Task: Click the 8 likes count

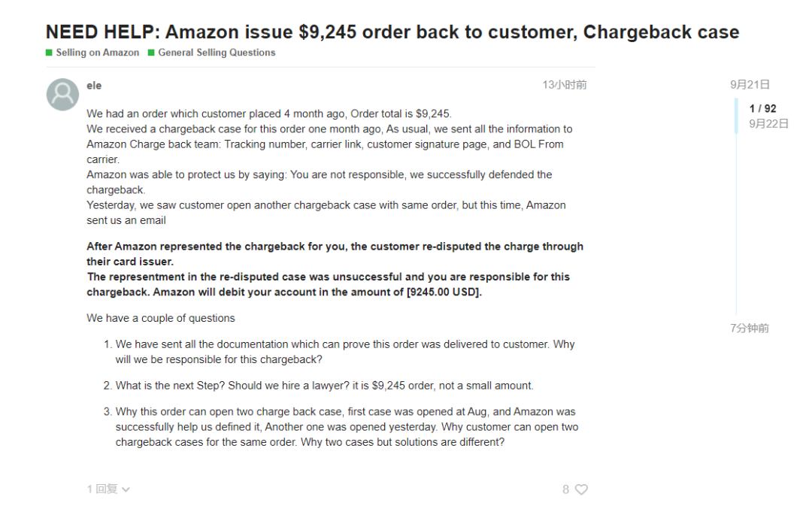Action: 565,489
